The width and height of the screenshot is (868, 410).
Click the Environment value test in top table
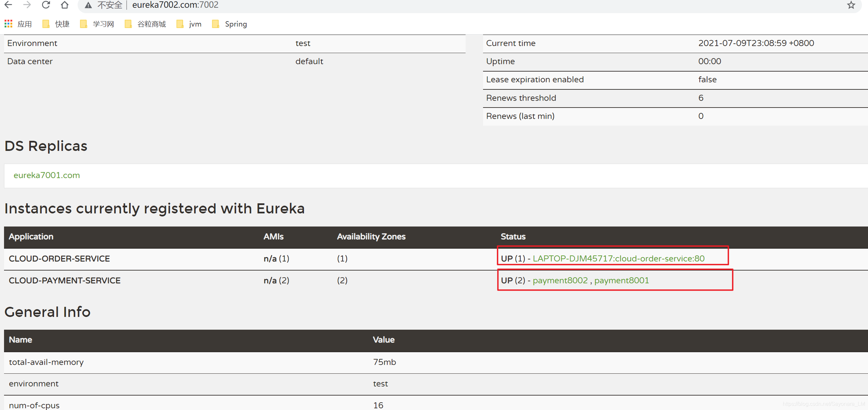pos(303,43)
